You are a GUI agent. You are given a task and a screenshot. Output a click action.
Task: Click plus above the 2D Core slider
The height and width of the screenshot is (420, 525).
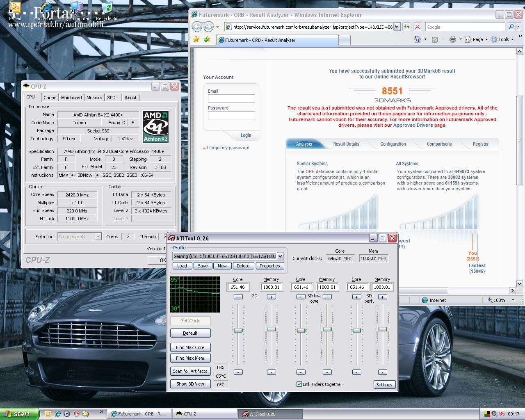(x=238, y=297)
